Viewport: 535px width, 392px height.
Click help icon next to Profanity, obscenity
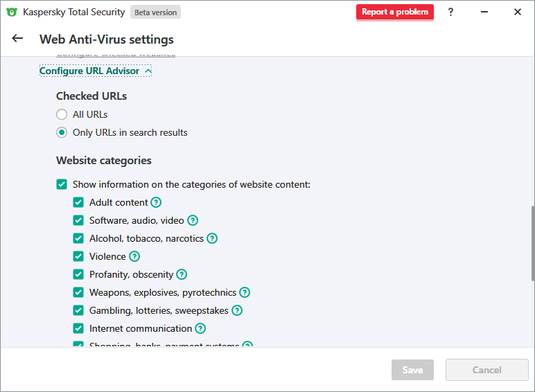coord(182,275)
